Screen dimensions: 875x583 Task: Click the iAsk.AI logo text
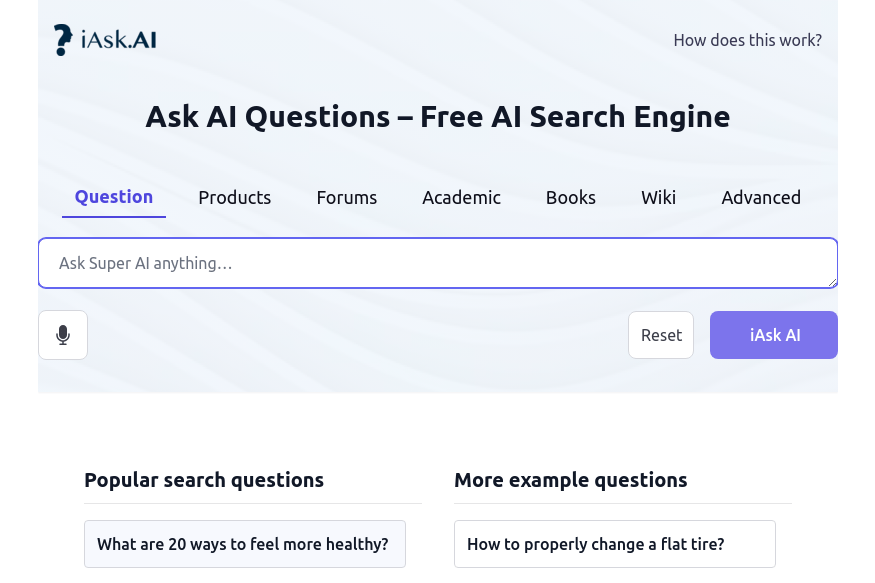tap(119, 40)
